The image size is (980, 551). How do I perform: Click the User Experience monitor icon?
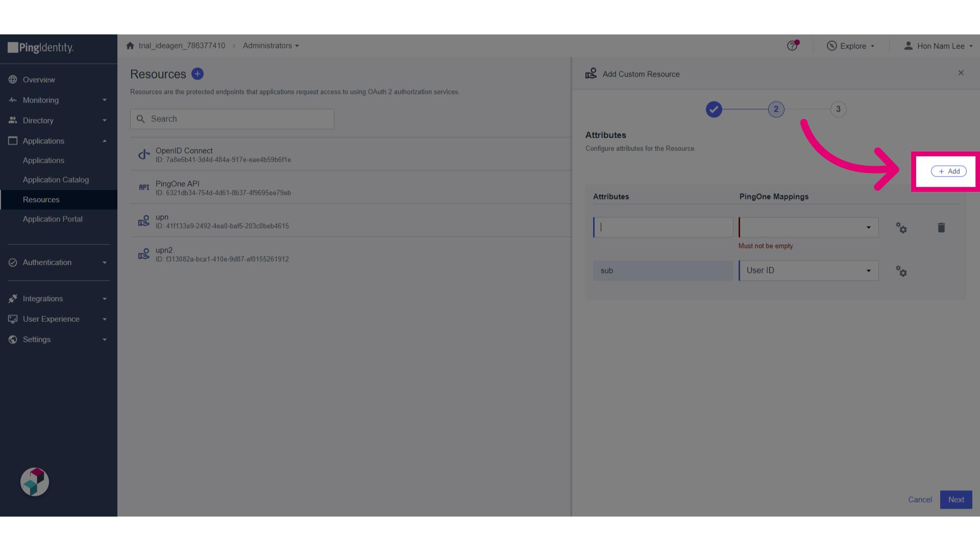point(13,319)
